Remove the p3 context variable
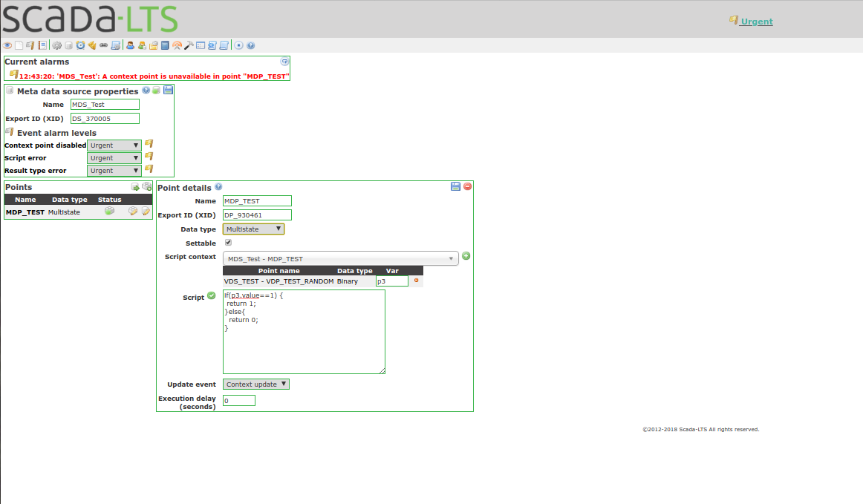863x504 pixels. click(x=416, y=281)
